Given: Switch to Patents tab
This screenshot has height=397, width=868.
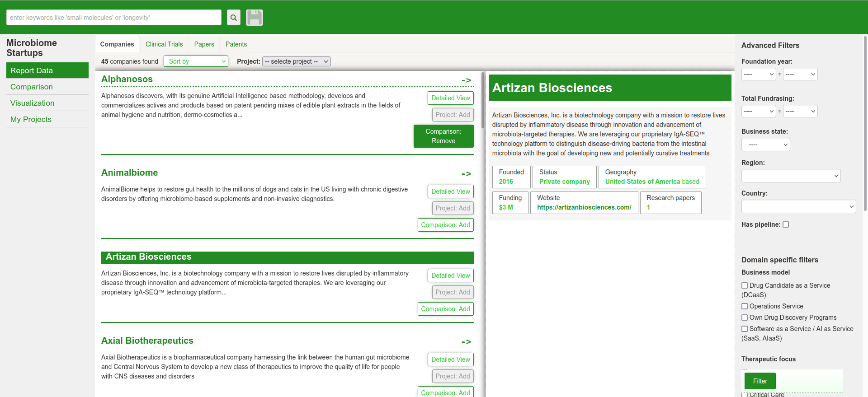Looking at the screenshot, I should [236, 44].
